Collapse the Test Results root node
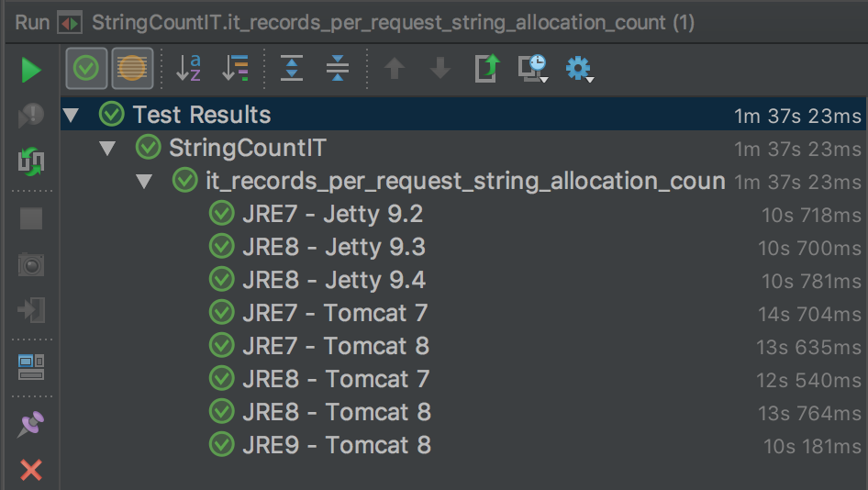 point(71,116)
